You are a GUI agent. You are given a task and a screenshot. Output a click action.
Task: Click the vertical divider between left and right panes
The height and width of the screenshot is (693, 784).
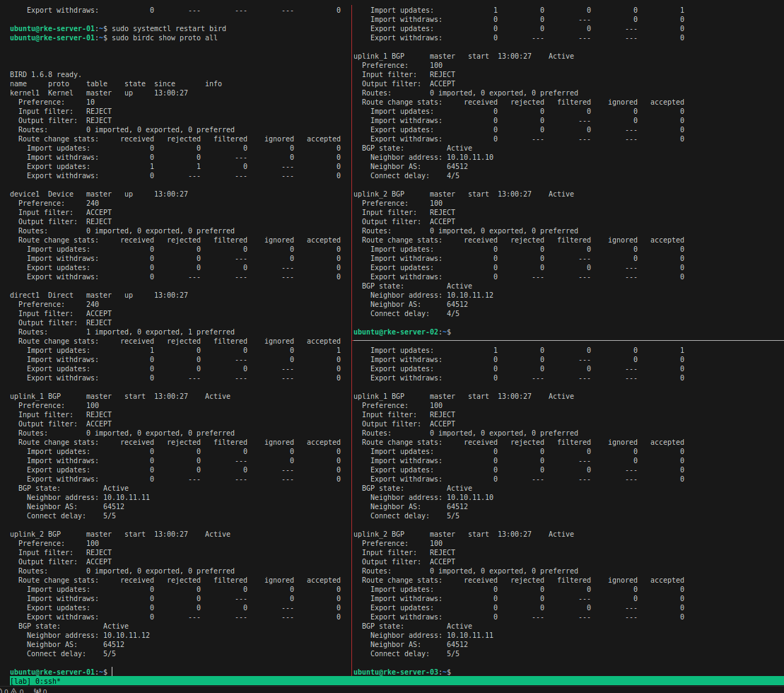pos(351,354)
